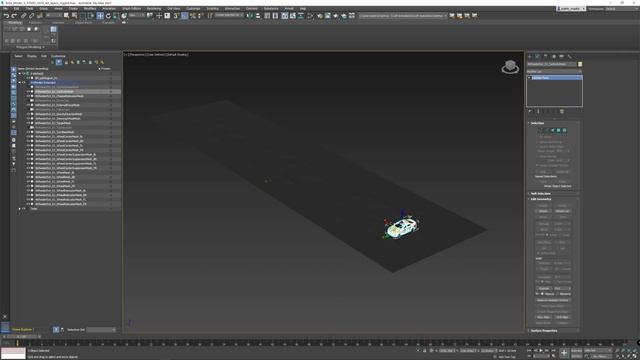
Task: Select the Unlink Selection tool
Action: 31,16
